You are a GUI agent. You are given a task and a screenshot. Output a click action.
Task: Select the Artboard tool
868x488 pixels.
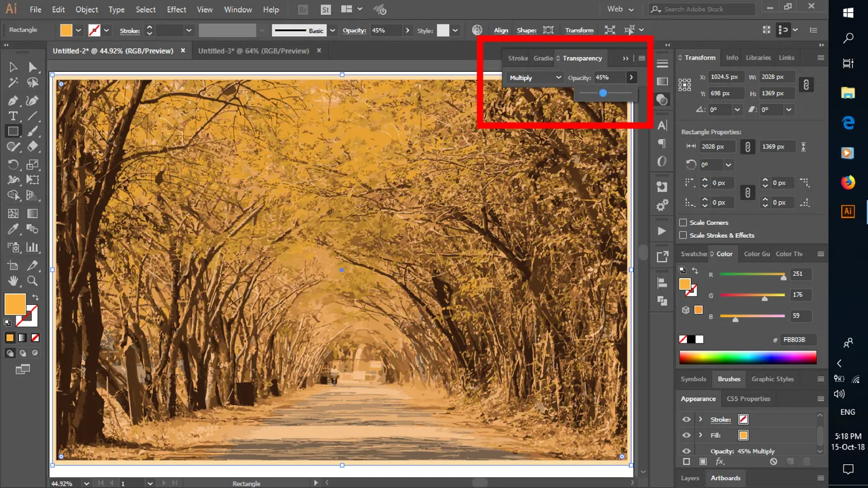click(13, 265)
